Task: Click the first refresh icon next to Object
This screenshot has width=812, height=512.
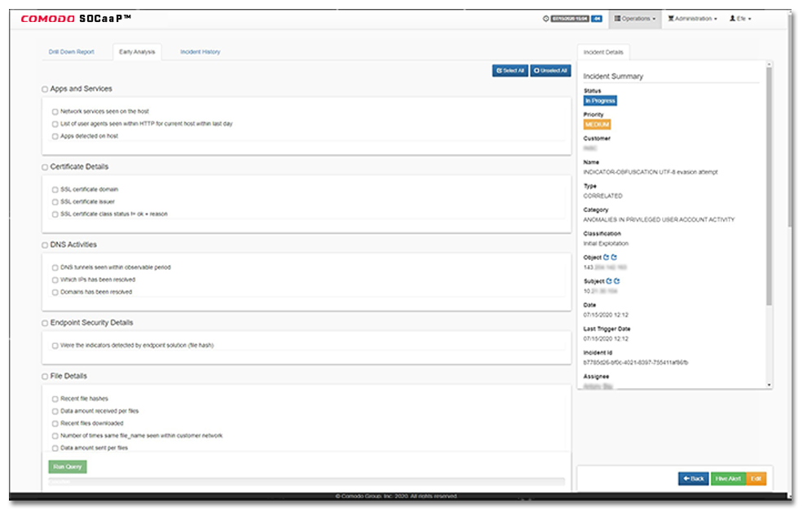Action: coord(606,258)
